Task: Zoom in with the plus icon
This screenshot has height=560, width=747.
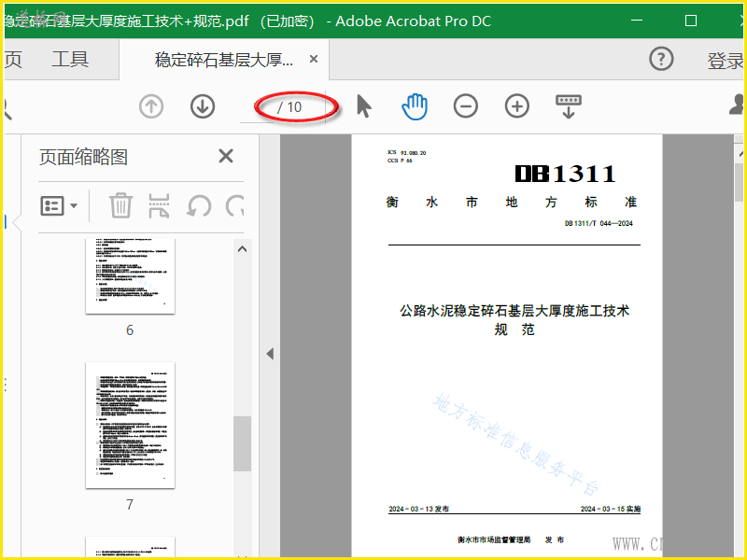Action: click(x=517, y=106)
